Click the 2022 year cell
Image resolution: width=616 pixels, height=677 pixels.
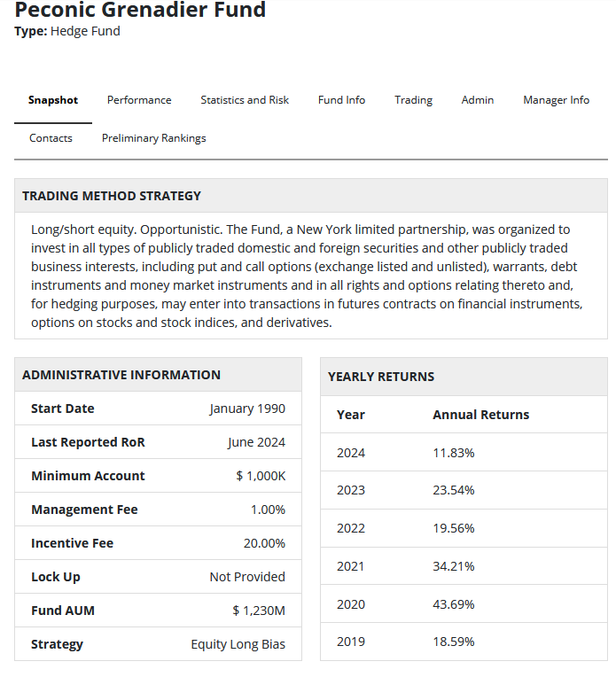(x=351, y=528)
